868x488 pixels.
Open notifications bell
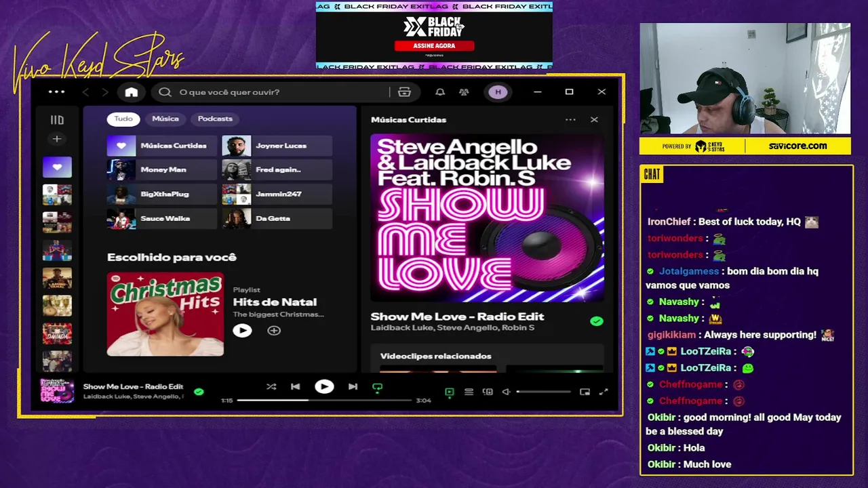click(x=440, y=92)
